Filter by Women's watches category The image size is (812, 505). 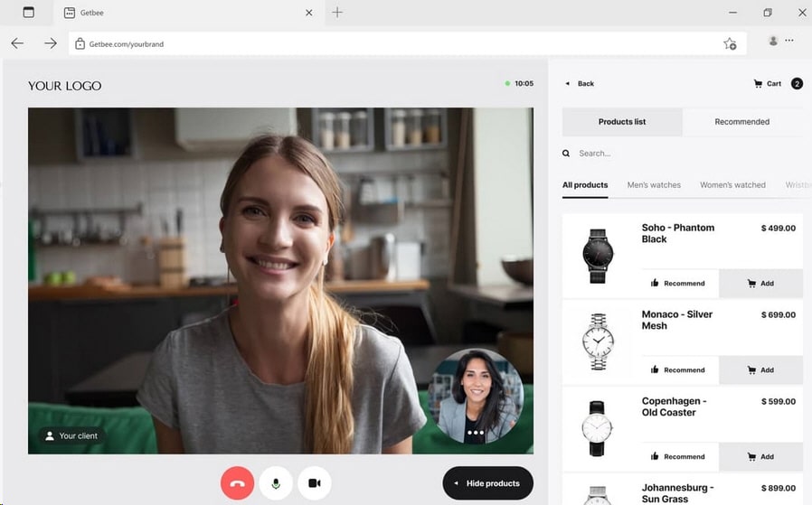tap(732, 185)
